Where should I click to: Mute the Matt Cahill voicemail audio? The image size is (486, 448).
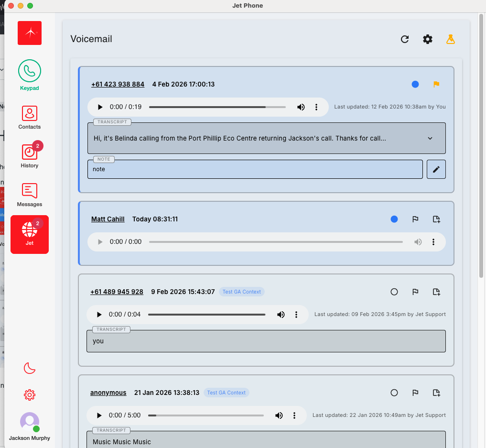click(418, 242)
